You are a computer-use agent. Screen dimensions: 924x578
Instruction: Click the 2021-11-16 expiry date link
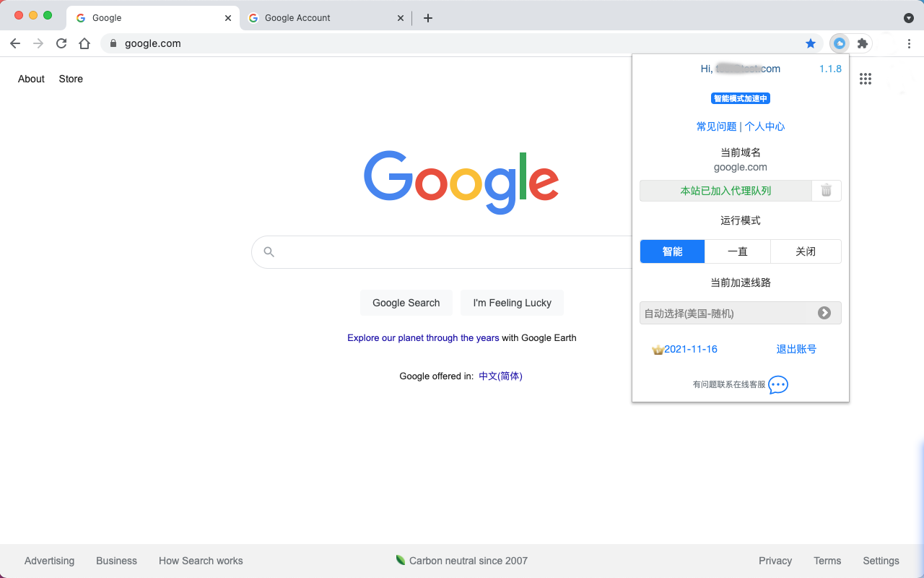691,349
